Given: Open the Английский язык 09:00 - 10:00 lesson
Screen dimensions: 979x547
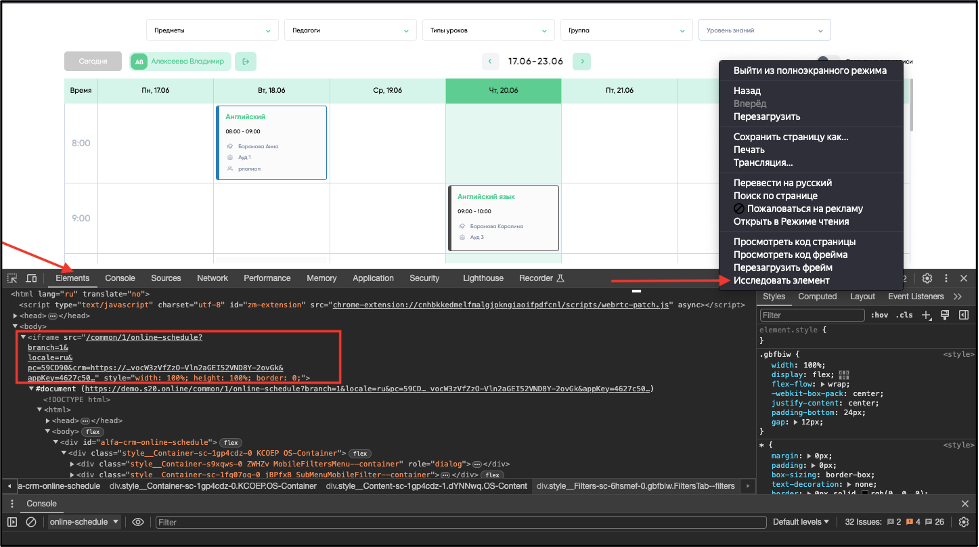Looking at the screenshot, I should point(503,218).
